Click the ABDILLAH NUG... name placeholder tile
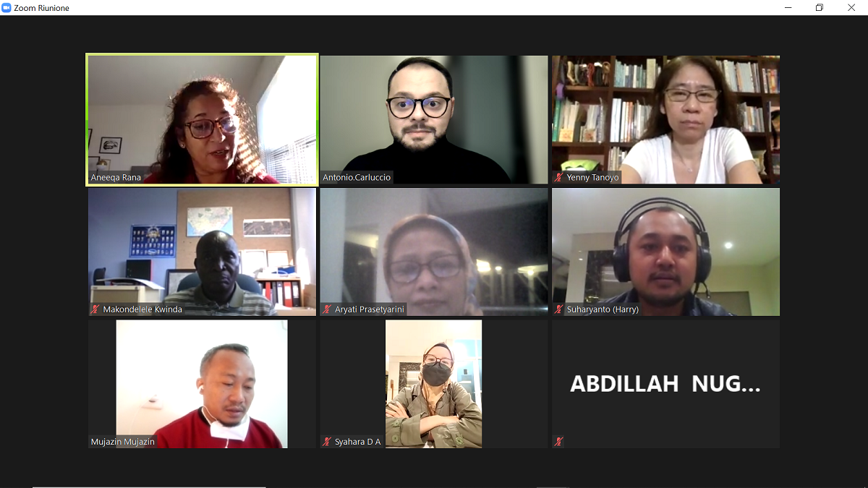 (x=665, y=384)
